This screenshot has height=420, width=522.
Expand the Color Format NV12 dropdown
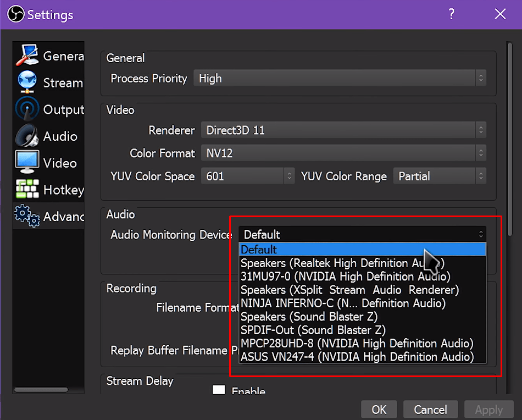pos(343,153)
